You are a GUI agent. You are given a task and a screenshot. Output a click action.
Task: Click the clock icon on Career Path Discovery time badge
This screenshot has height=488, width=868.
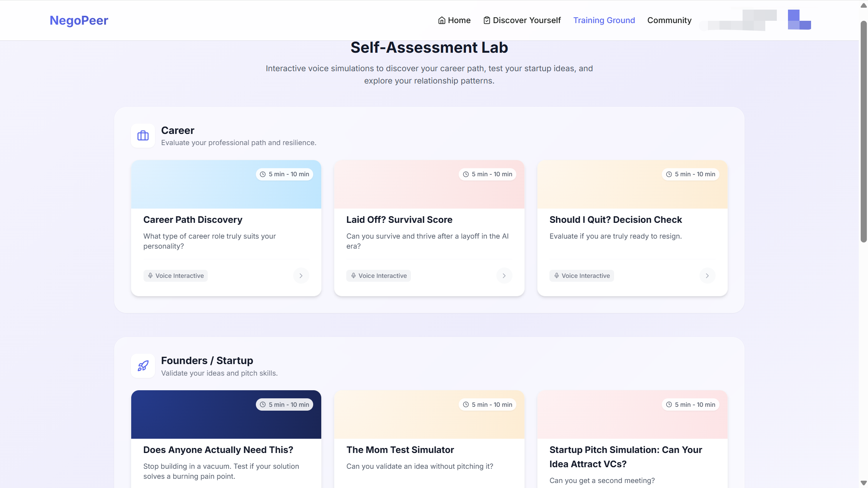coord(263,174)
